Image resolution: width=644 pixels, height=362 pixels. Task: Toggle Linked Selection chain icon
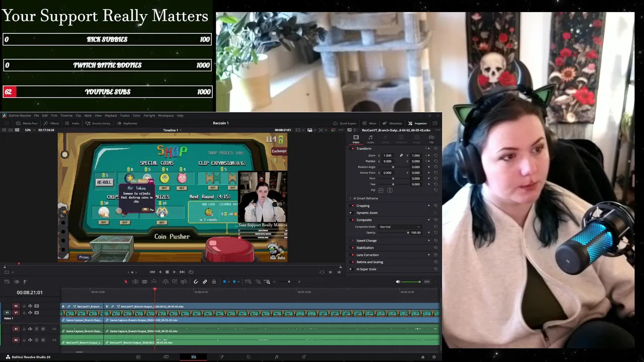click(x=205, y=282)
